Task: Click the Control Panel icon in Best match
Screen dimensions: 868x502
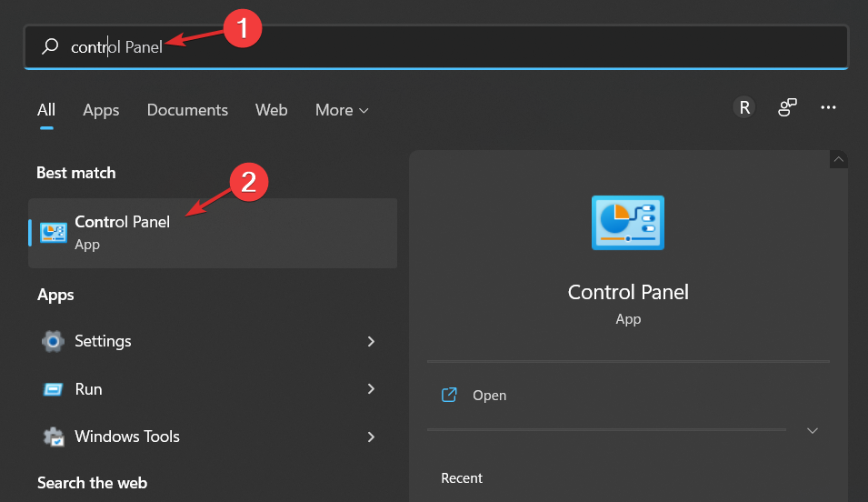Action: point(54,233)
